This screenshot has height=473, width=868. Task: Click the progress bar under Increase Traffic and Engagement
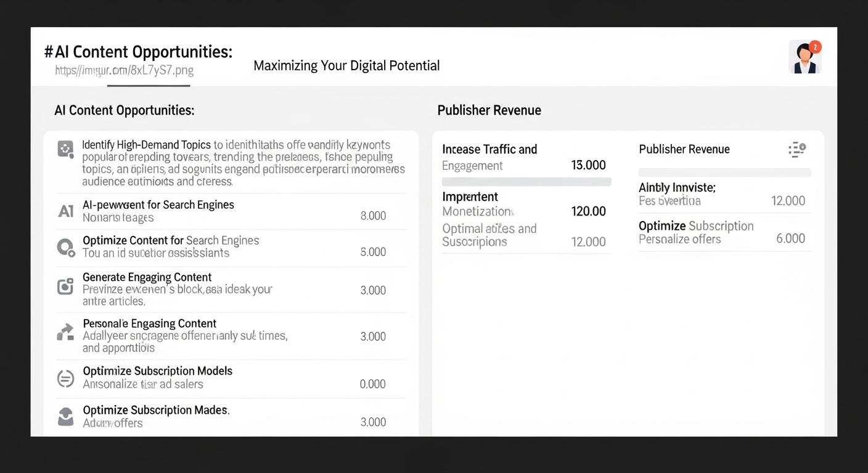pyautogui.click(x=526, y=181)
